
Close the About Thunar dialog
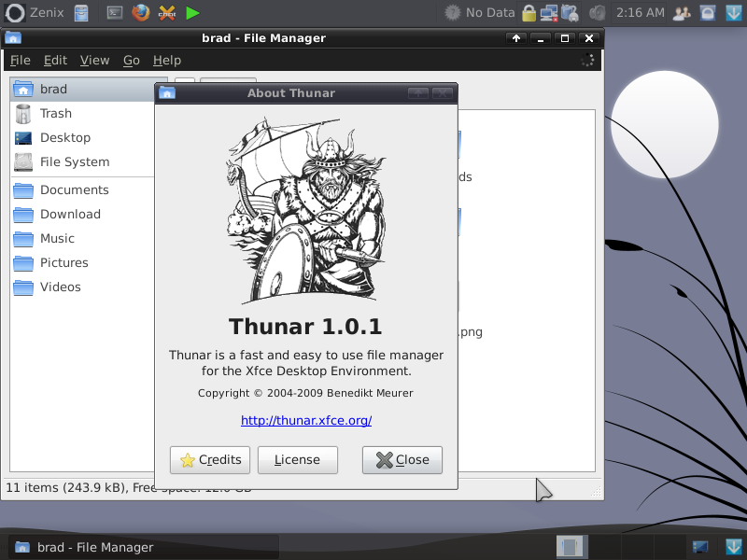point(402,460)
